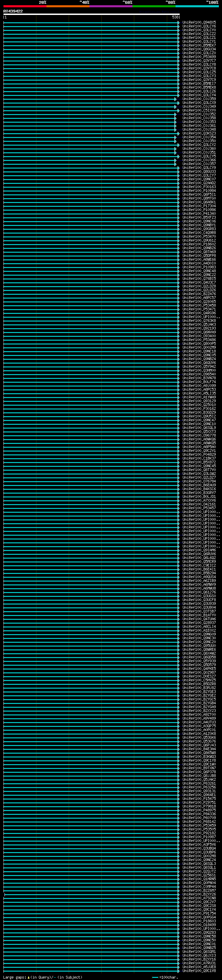Select hit UniRef100_Q6SQM1

tap(199, 951)
